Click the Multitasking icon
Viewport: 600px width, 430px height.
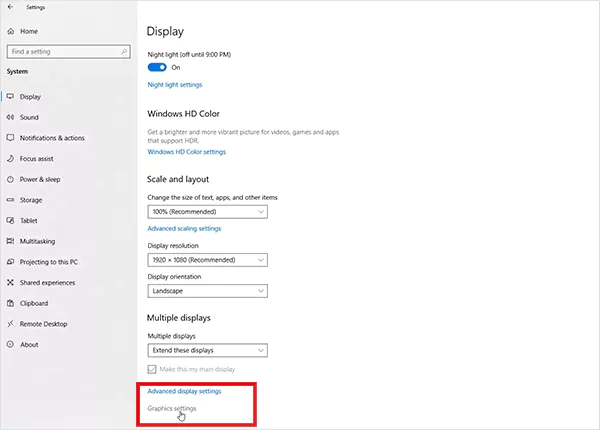pyautogui.click(x=10, y=241)
